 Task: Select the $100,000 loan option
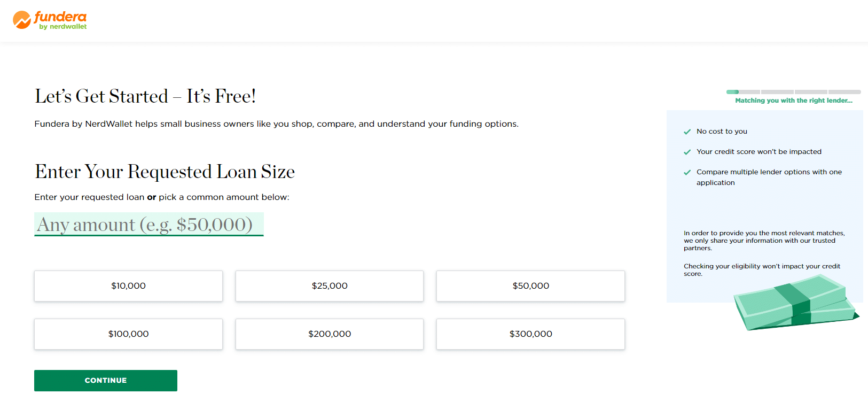[x=128, y=334]
